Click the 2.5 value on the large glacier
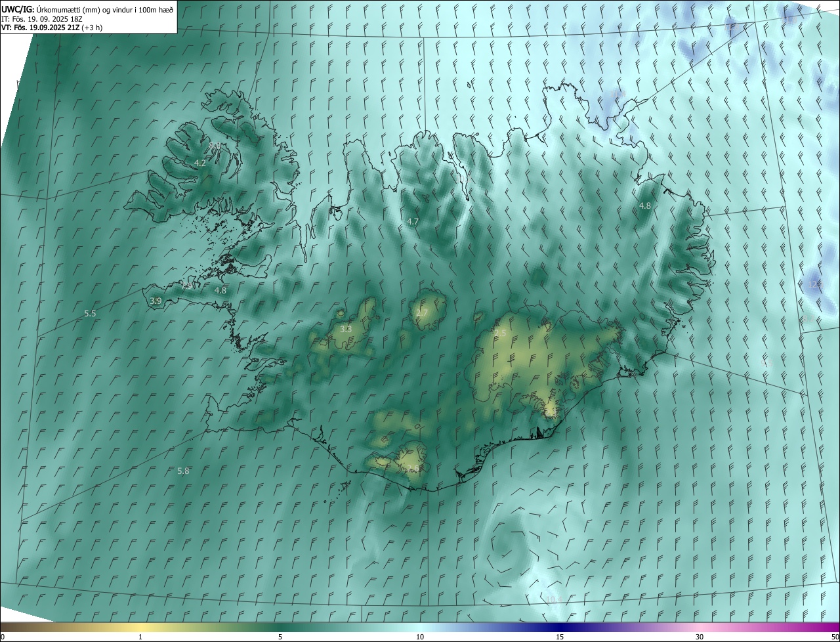The width and height of the screenshot is (840, 642). coord(500,333)
